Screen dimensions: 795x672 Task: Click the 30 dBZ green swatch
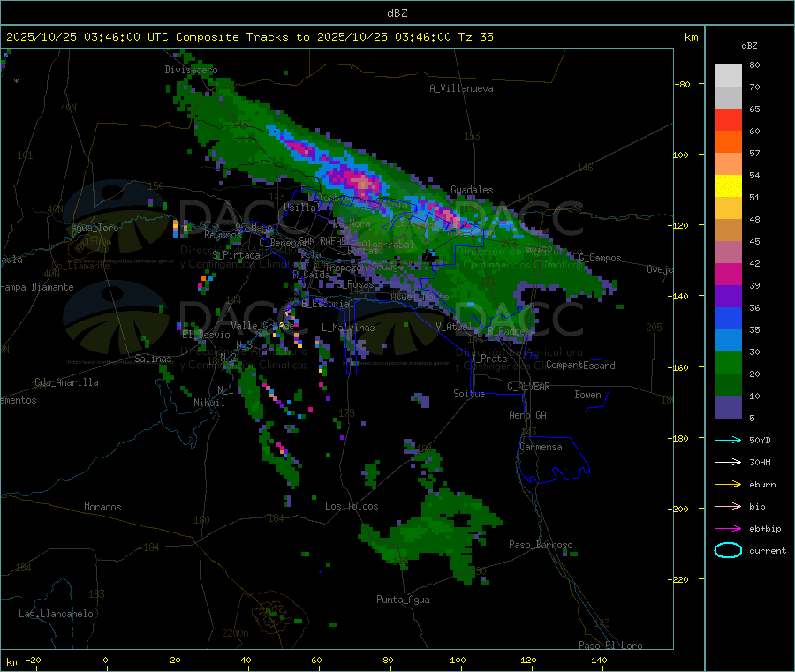click(x=728, y=362)
